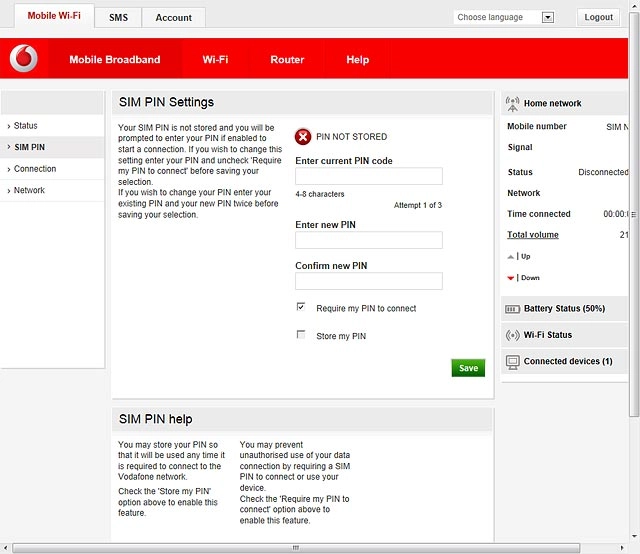Screen dimensions: 640x554
Task: Click the Wi-Fi Status signal icon
Action: (x=512, y=335)
